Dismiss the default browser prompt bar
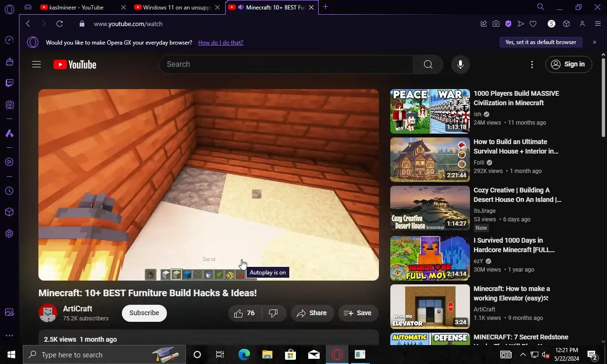607x364 pixels. [x=595, y=42]
